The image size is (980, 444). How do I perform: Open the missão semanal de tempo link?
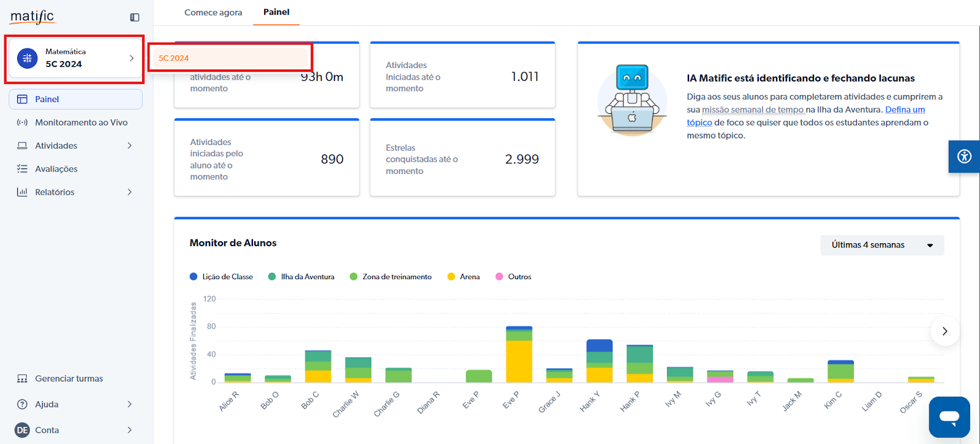pos(752,110)
